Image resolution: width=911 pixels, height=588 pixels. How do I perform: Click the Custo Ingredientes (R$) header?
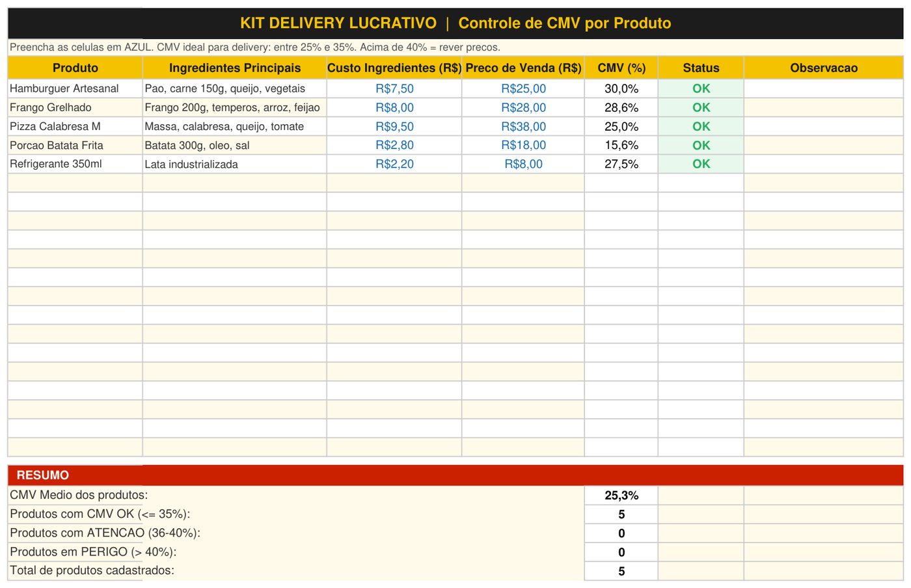pyautogui.click(x=394, y=68)
